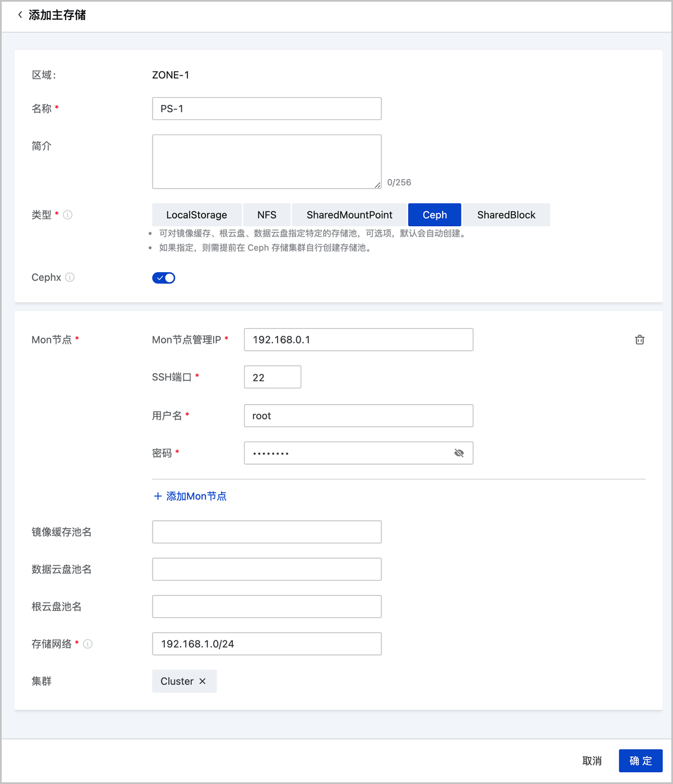Click the 取消 cancel button
The height and width of the screenshot is (784, 673).
(x=592, y=761)
